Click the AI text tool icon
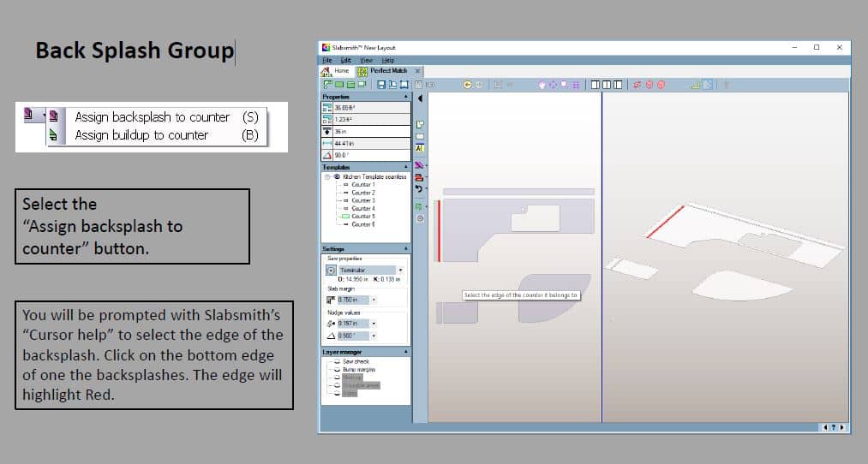This screenshot has height=464, width=868. [x=420, y=148]
